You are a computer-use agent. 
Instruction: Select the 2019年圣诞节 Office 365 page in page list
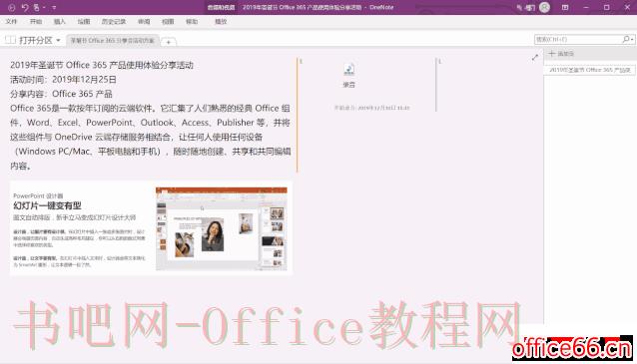coord(590,70)
